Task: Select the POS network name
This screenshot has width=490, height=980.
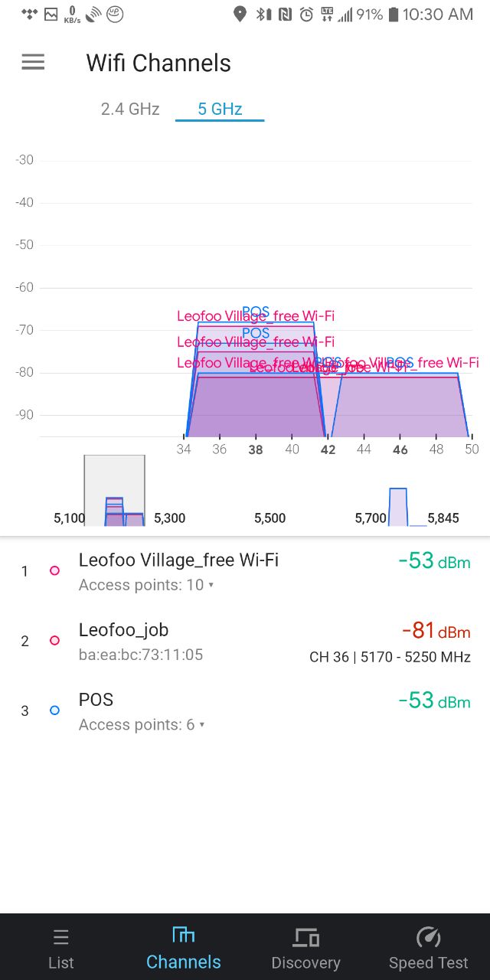Action: [96, 700]
